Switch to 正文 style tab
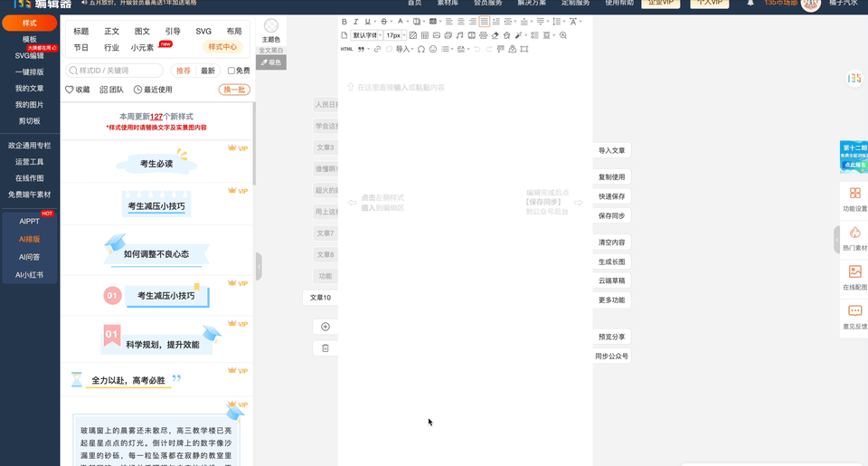This screenshot has height=466, width=868. 112,31
